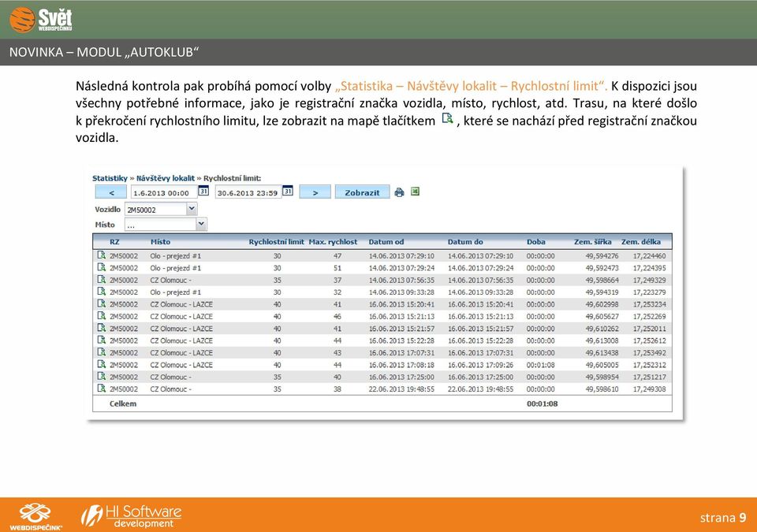Open the Místo dropdown arrow
The width and height of the screenshot is (757, 532).
(201, 224)
